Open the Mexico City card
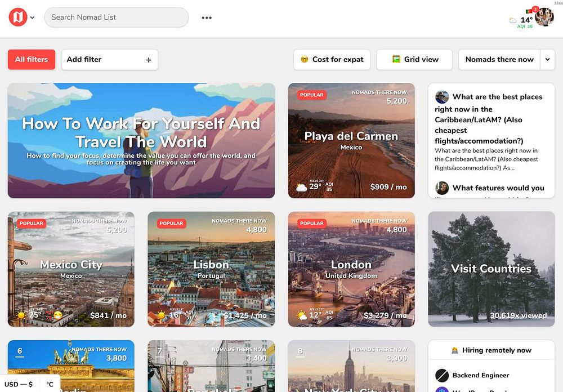 [71, 269]
